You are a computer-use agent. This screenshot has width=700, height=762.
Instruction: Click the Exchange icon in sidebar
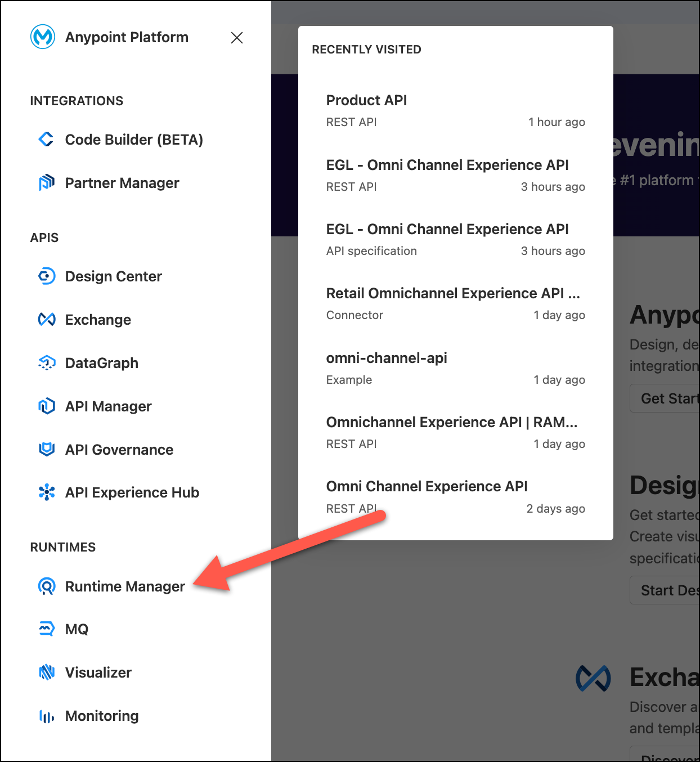point(46,319)
